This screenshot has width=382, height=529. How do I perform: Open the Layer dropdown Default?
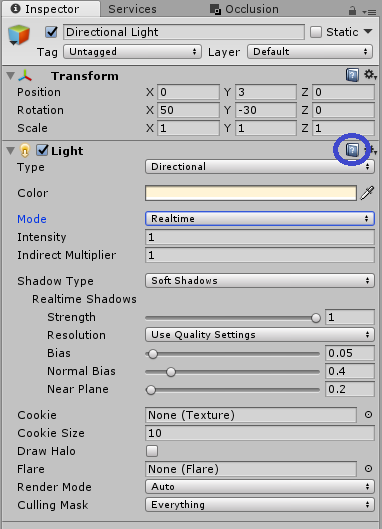(310, 52)
